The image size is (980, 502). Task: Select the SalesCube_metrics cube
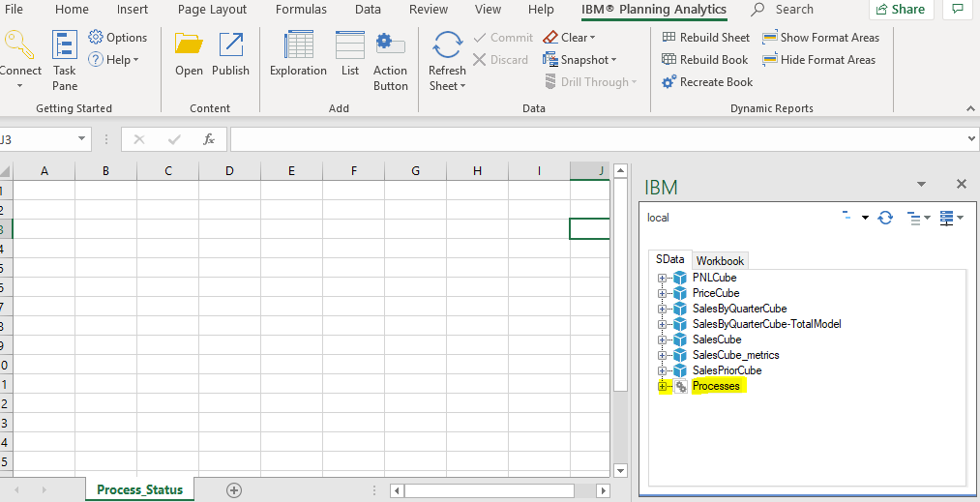click(735, 354)
